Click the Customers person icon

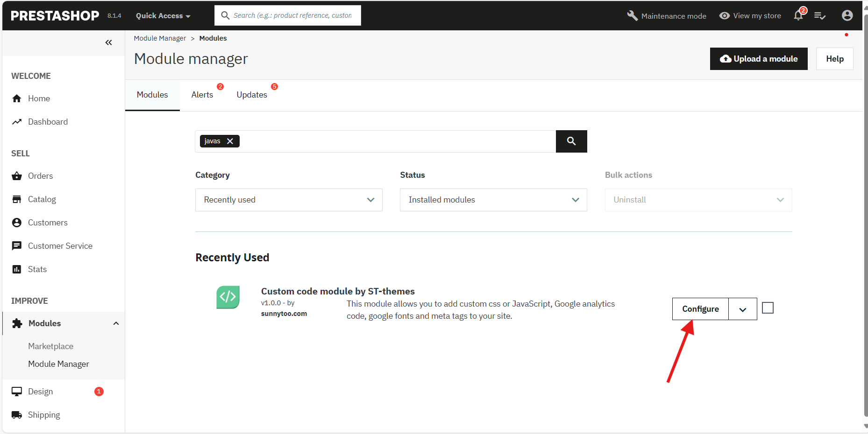(x=17, y=223)
